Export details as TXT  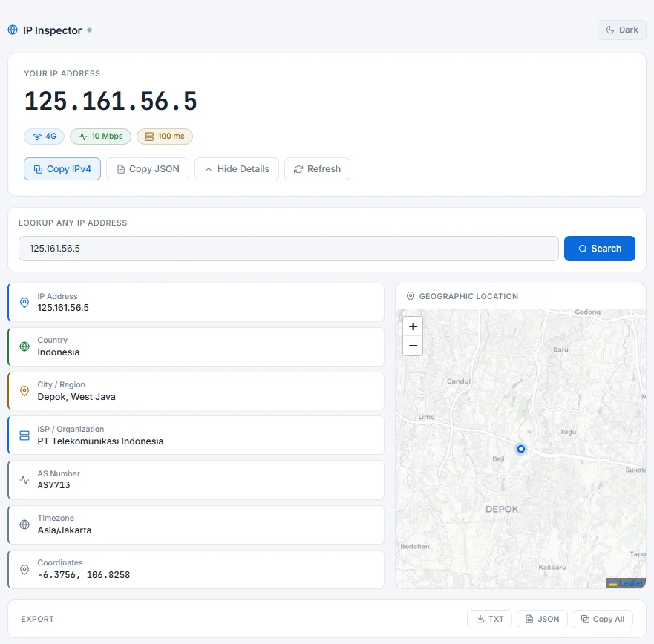(x=489, y=619)
